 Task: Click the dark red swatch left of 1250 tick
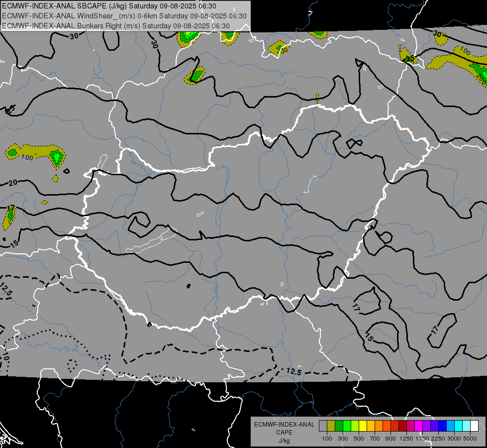tap(403, 426)
